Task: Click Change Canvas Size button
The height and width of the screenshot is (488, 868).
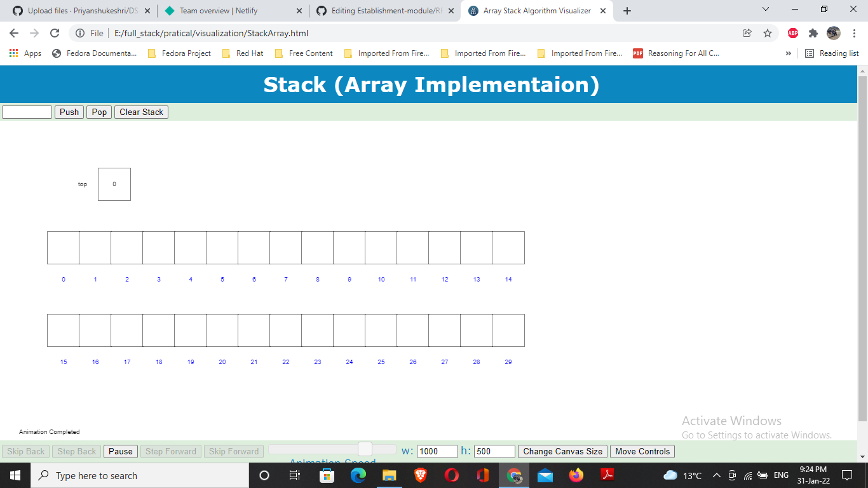Action: 562,451
